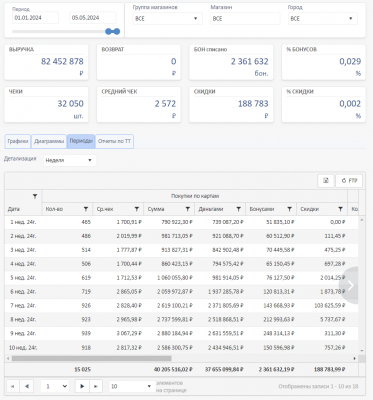Viewport: 373px width, 400px height.
Task: Click the FTP refresh button
Action: pyautogui.click(x=349, y=181)
